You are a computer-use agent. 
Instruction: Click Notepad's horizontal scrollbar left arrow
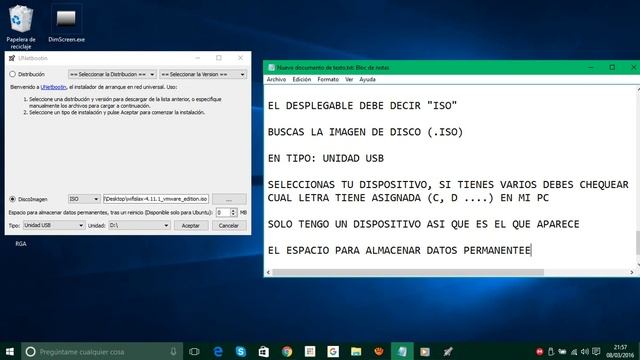(x=268, y=272)
